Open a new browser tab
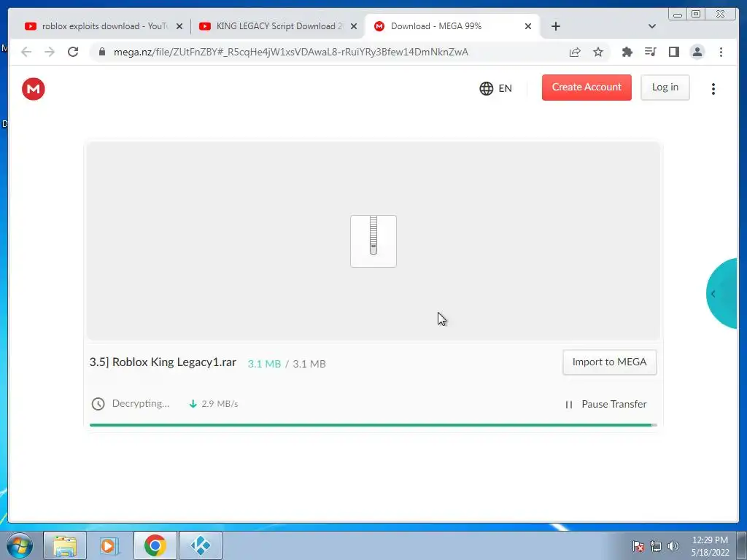The width and height of the screenshot is (747, 560). (555, 26)
